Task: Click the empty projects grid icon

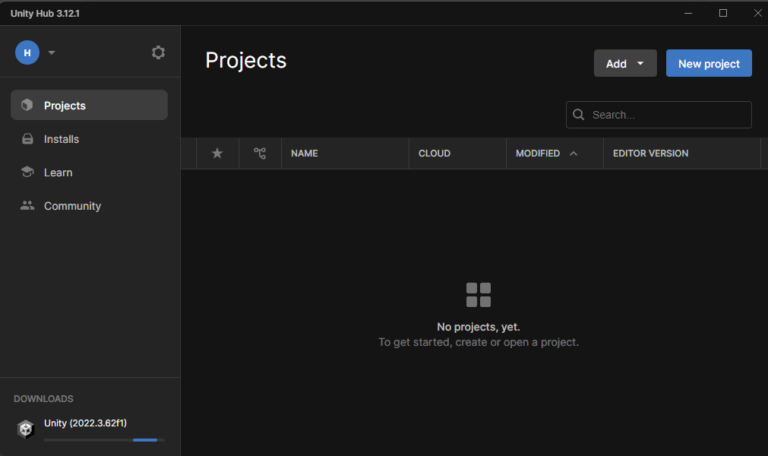Action: tap(478, 295)
